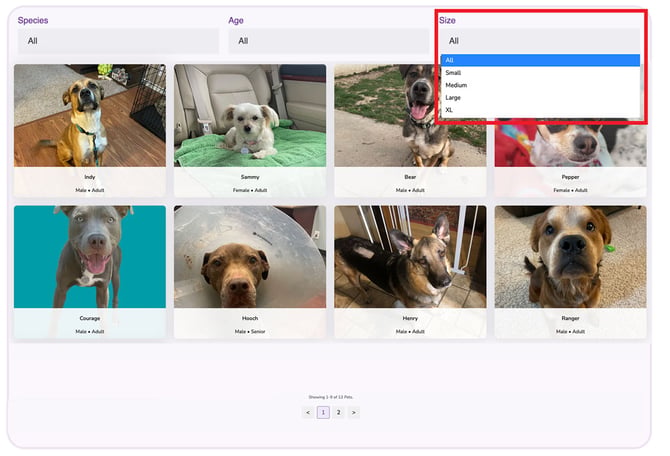The width and height of the screenshot is (670, 456).
Task: Choose Small in the Size list
Action: [540, 73]
